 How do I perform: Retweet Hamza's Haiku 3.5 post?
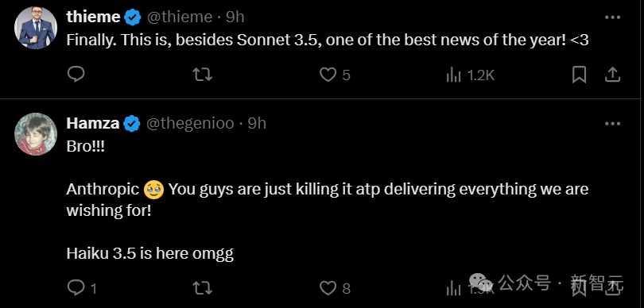coord(203,288)
